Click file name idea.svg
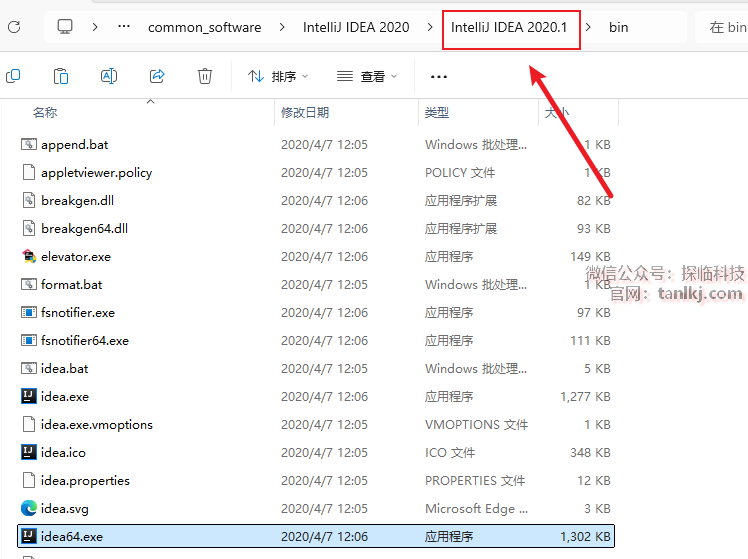This screenshot has height=559, width=748. pos(65,509)
